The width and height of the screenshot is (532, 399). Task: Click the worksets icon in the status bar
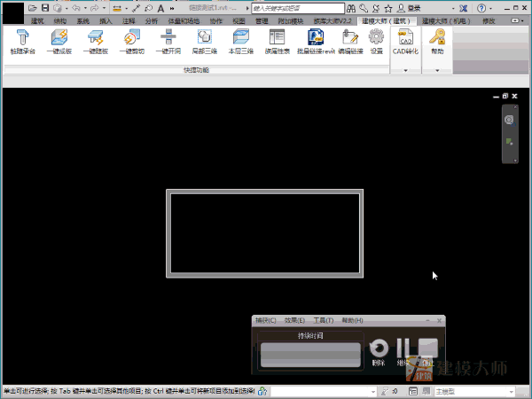point(262,391)
